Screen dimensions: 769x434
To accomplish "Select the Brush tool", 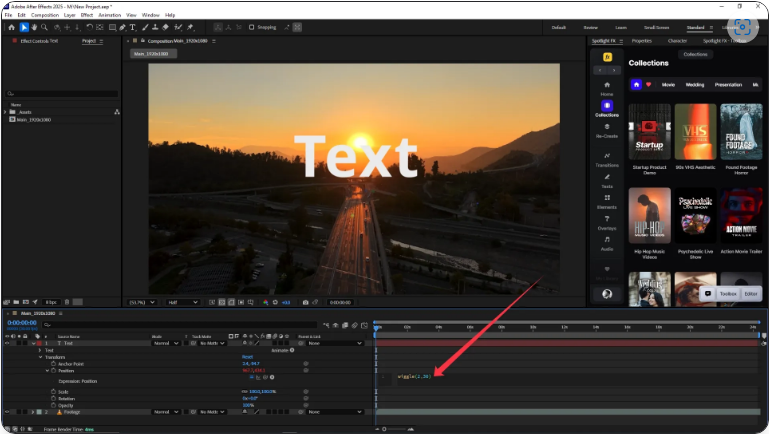I will (x=145, y=27).
